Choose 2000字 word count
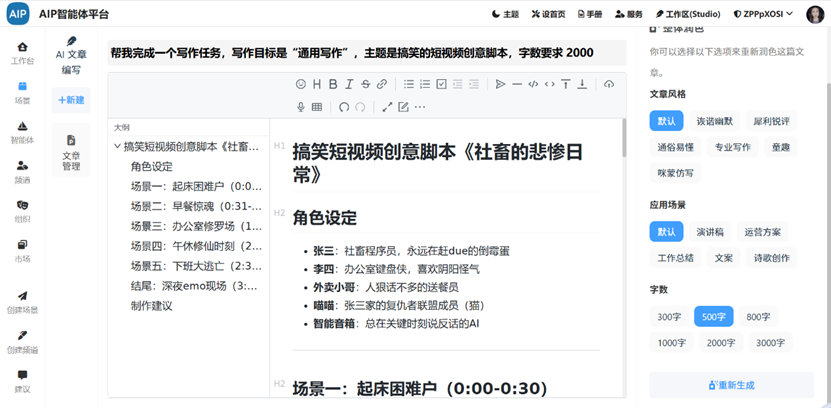This screenshot has width=831, height=408. [721, 342]
